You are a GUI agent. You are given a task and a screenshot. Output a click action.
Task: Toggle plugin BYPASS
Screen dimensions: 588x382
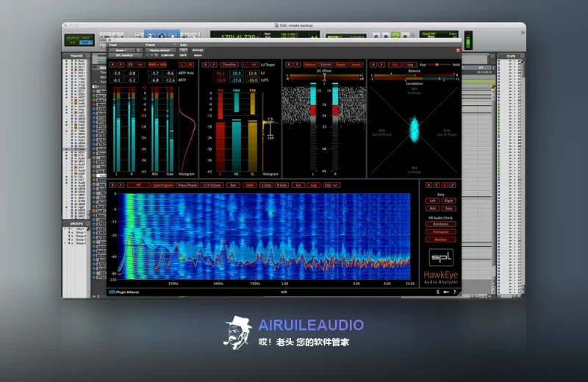[198, 50]
